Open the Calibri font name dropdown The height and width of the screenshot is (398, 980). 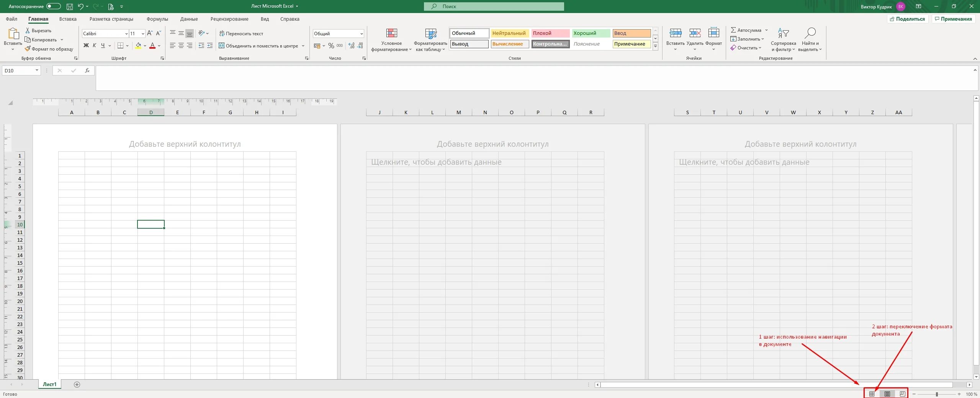pos(126,34)
